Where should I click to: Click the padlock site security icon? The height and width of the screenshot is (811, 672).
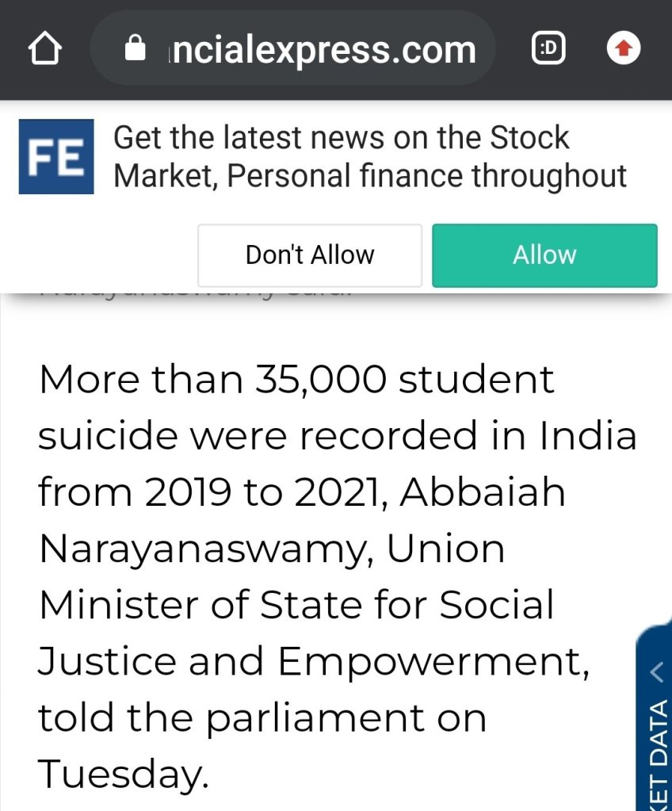coord(136,50)
